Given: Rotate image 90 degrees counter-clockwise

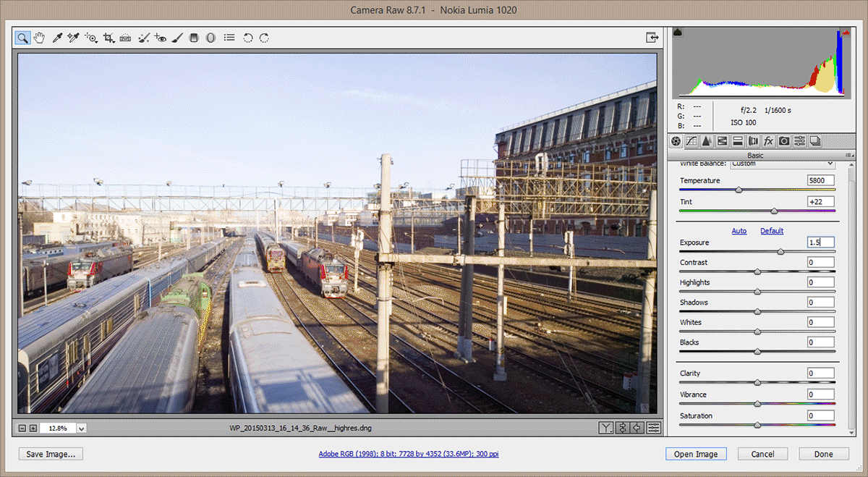Looking at the screenshot, I should click(x=248, y=38).
